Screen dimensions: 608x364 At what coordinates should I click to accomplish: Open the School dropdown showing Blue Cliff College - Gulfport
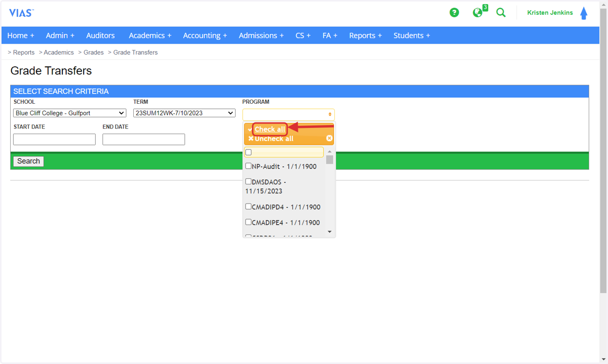click(x=70, y=113)
